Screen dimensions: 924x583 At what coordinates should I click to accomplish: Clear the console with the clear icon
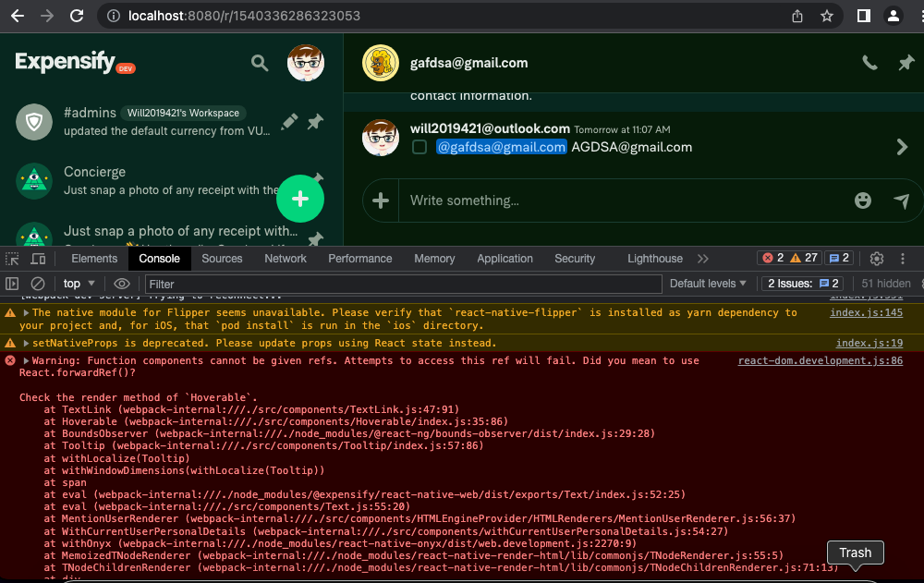click(38, 283)
